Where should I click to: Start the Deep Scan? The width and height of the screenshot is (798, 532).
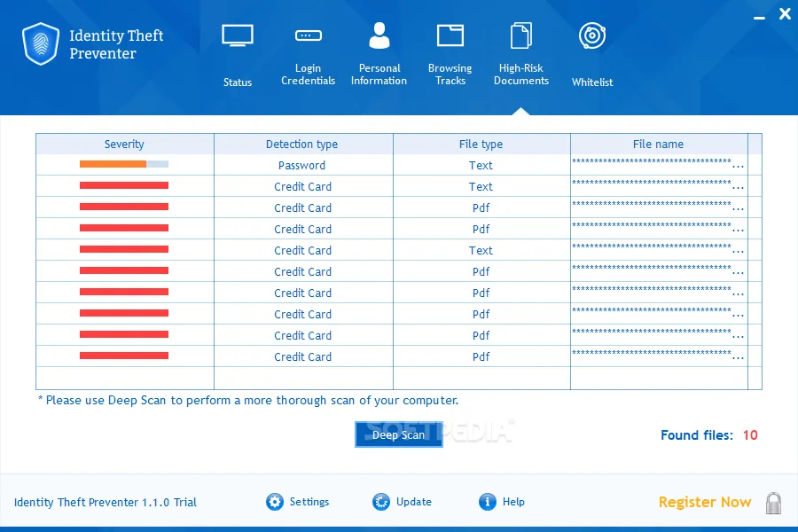398,434
